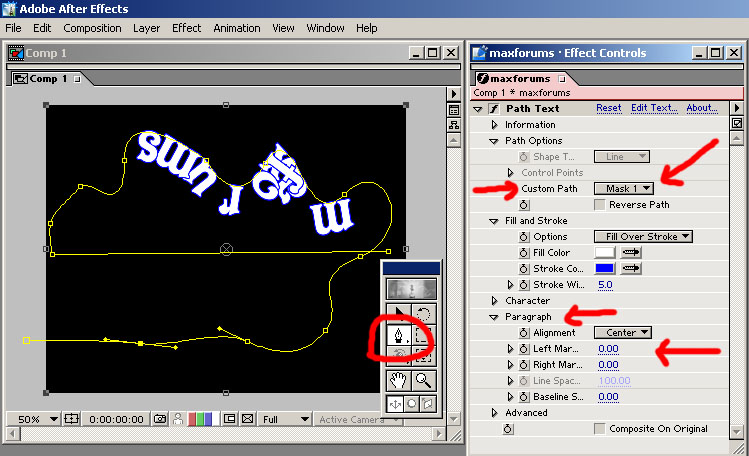
Task: Enable the Reverse Path checkbox
Action: pyautogui.click(x=599, y=204)
